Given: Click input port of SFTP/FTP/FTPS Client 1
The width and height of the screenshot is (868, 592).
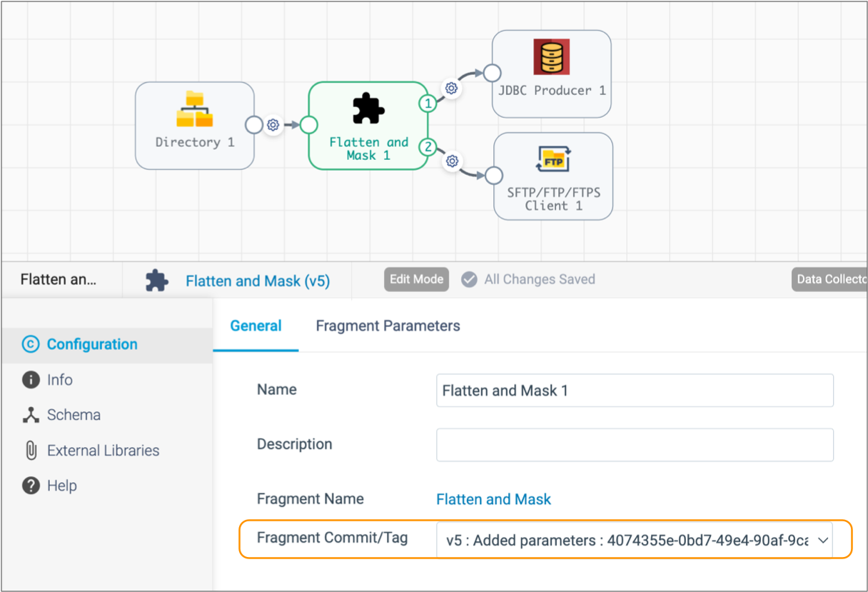Looking at the screenshot, I should tap(493, 176).
